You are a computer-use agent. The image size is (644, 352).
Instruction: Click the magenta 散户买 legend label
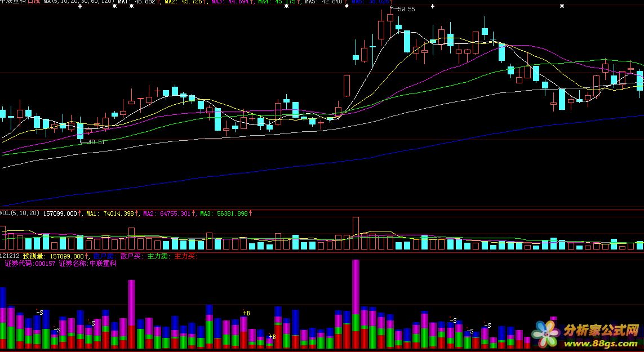131,256
